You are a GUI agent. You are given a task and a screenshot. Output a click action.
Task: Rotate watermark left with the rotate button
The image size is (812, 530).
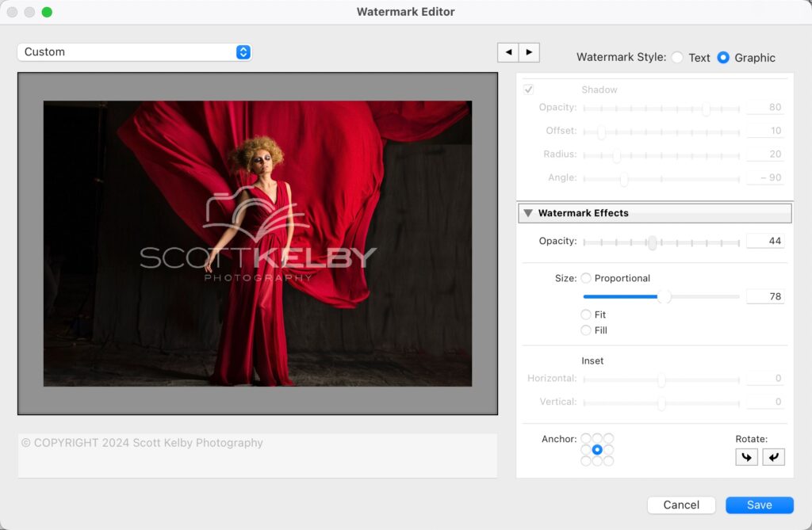point(746,457)
